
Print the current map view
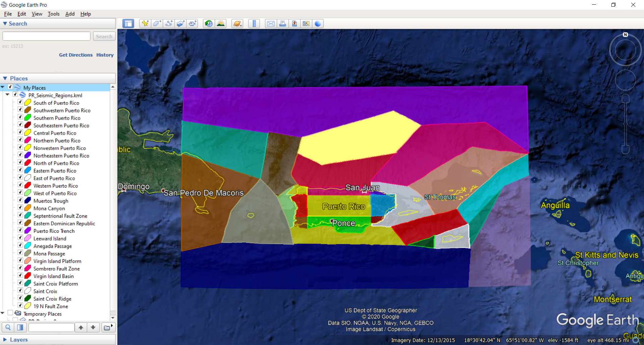click(x=283, y=23)
